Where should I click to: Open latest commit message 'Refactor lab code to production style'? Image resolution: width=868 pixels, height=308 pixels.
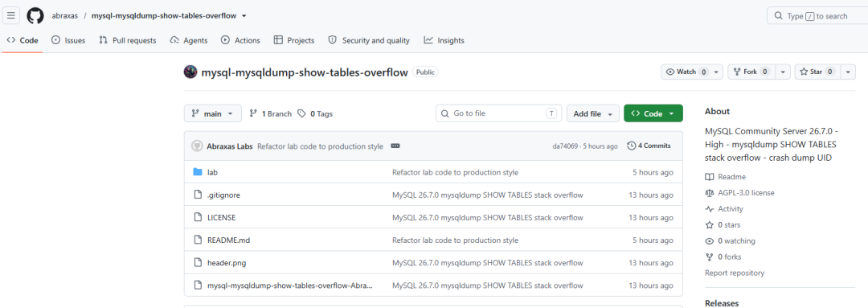[321, 146]
